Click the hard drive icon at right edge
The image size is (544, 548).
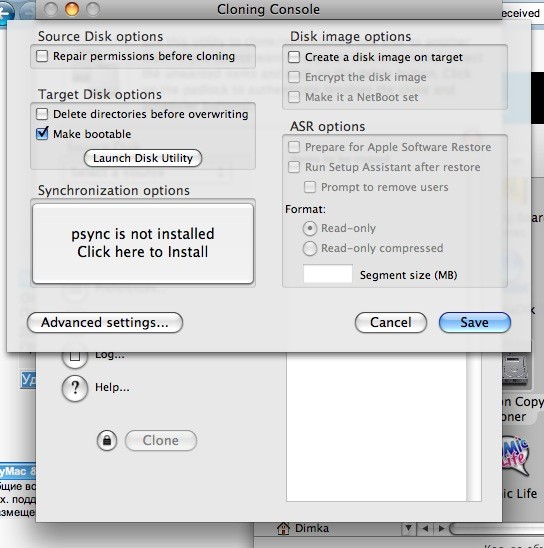coord(515,370)
